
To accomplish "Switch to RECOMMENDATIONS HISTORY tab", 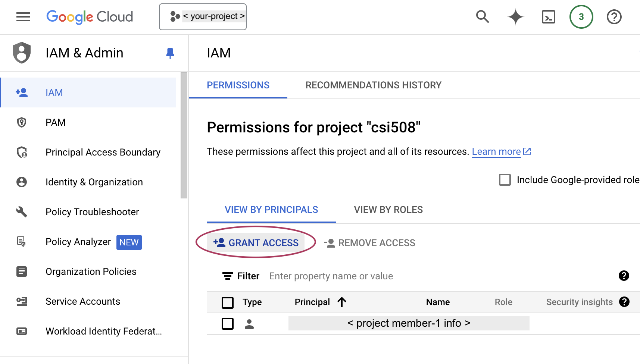I will [x=373, y=85].
